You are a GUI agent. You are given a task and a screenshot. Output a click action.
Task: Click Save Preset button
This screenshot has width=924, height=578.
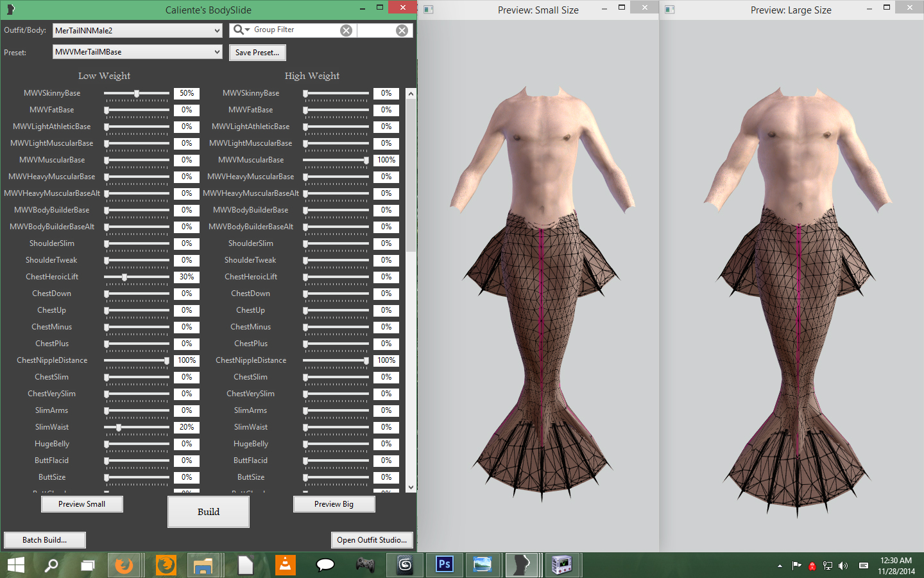click(x=257, y=53)
